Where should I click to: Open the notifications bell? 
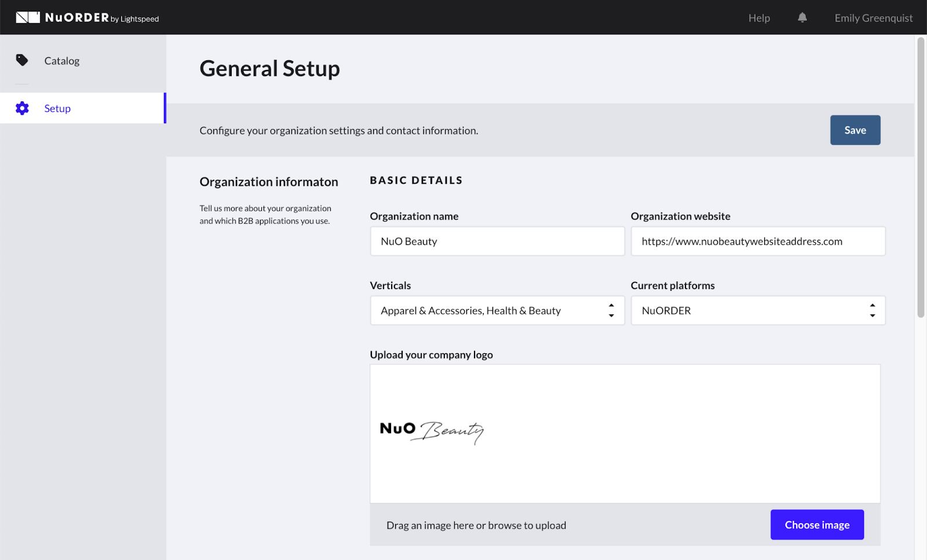(x=802, y=17)
